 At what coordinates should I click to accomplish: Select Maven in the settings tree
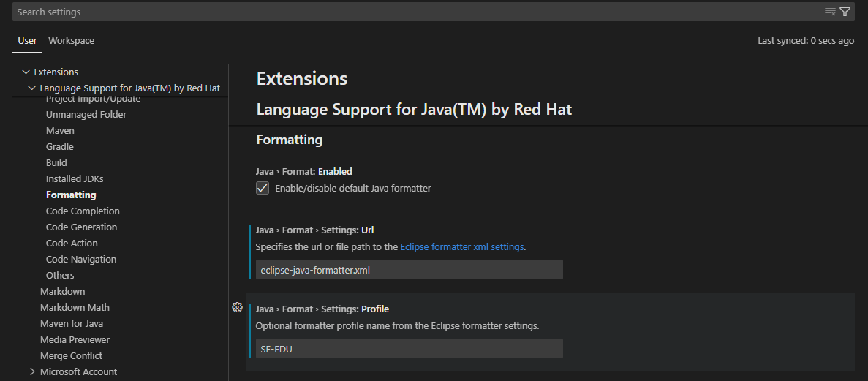[60, 131]
